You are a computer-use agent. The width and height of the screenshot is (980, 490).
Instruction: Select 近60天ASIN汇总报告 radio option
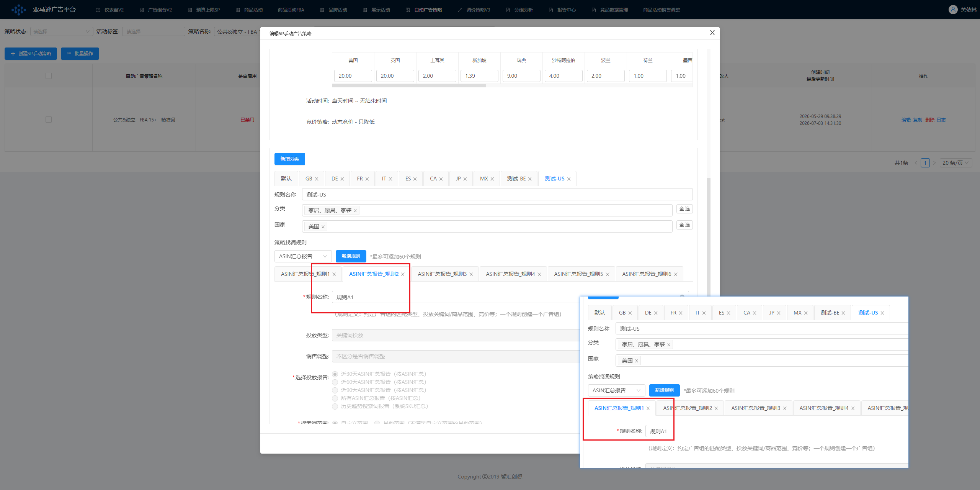pos(335,382)
